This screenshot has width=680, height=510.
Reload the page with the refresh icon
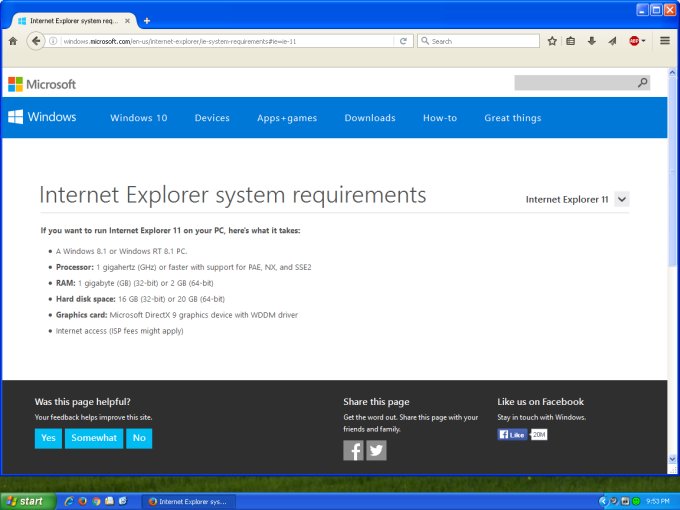(x=403, y=41)
